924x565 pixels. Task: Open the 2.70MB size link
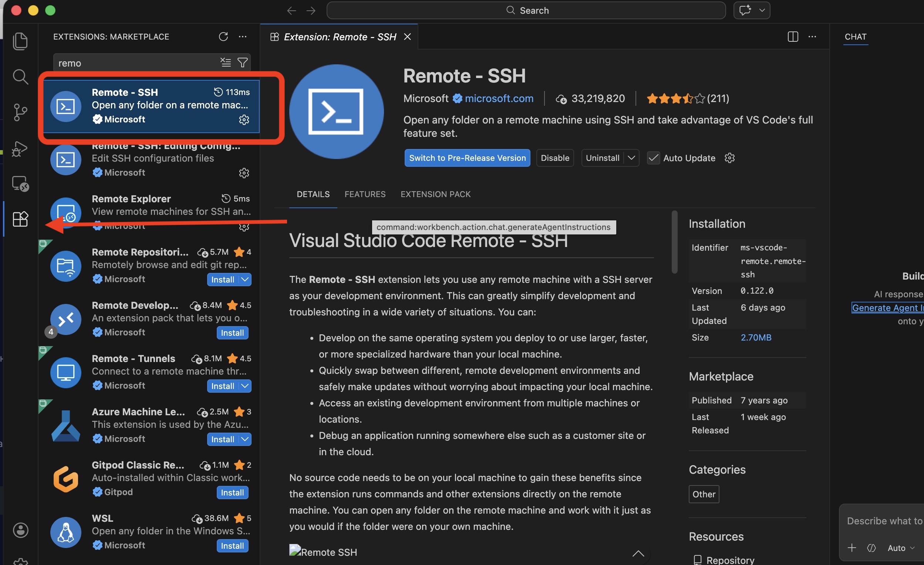[x=756, y=338]
